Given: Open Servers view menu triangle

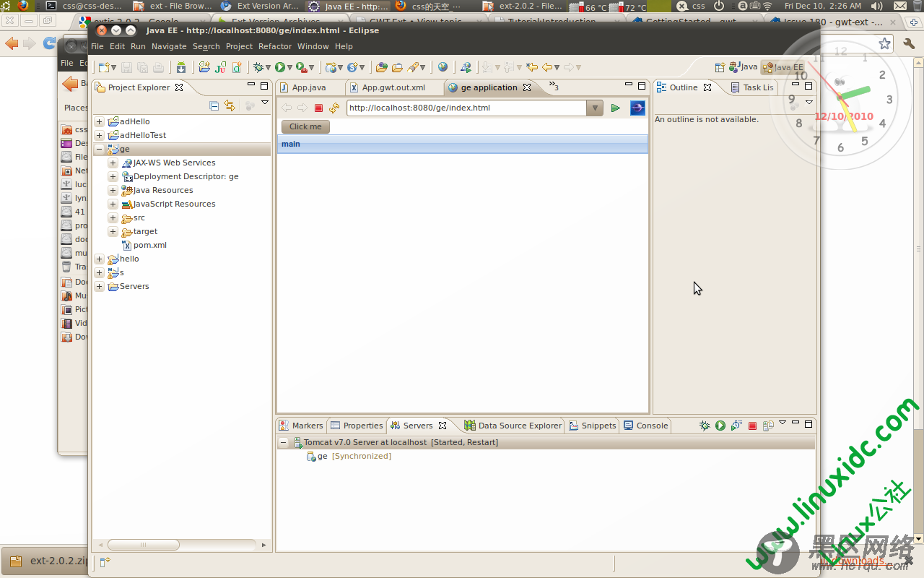Looking at the screenshot, I should point(783,423).
